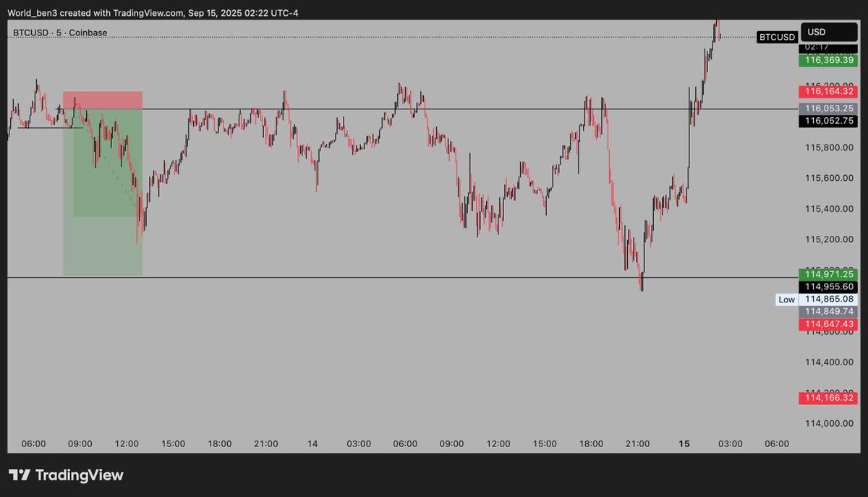Select the gray 114,849.74 price label
This screenshot has height=497, width=868.
point(828,311)
